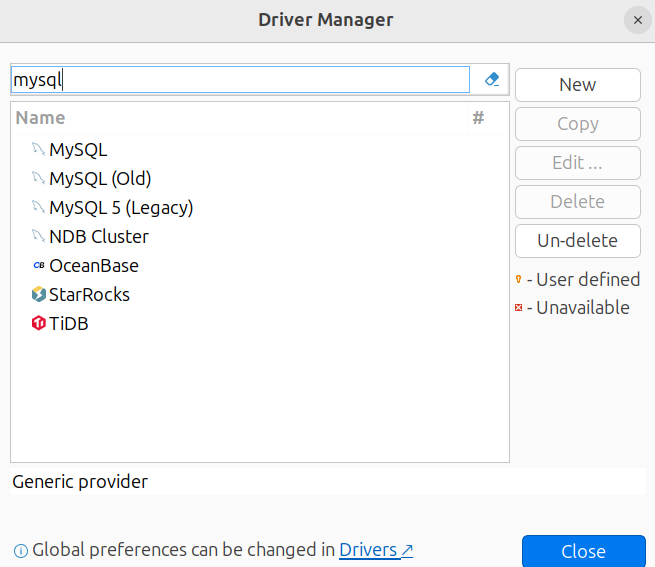Select the MySQL 5 (Legacy) entry

tap(121, 208)
